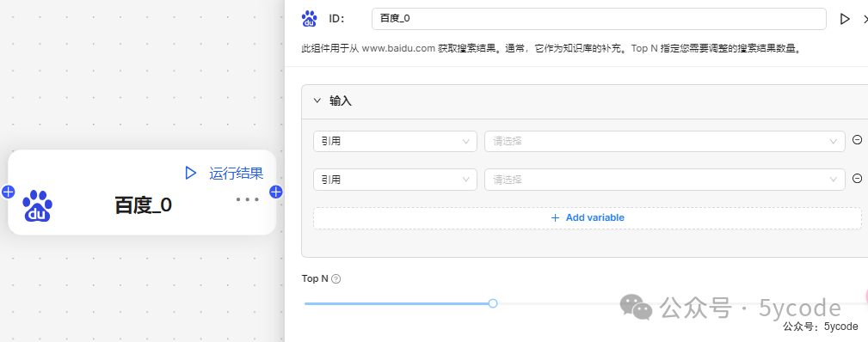
Task: Open the 运行结果 link on the node
Action: (x=236, y=174)
